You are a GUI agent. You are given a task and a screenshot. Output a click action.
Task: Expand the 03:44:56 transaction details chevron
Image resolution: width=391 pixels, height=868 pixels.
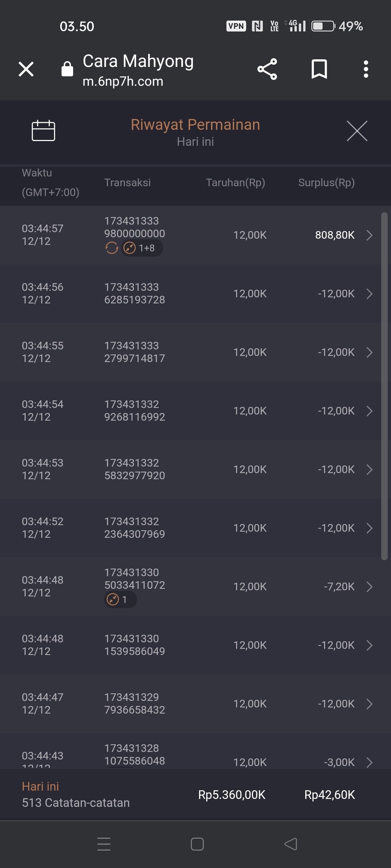(369, 294)
